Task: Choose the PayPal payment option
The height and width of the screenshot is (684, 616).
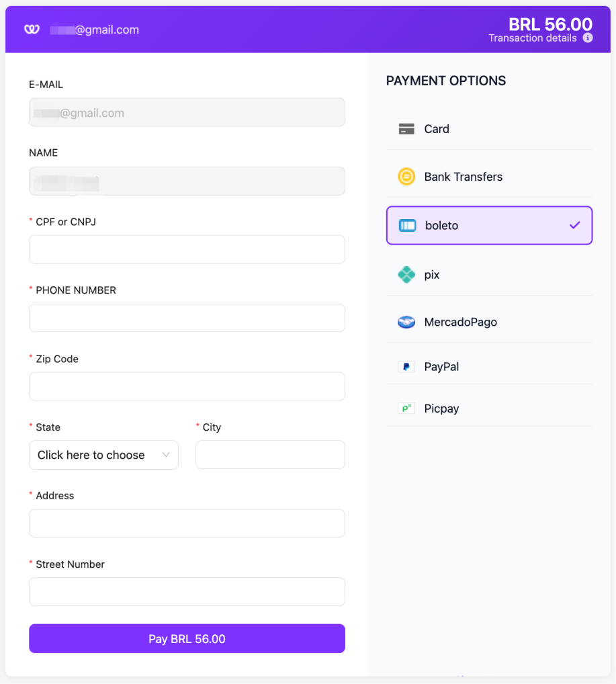Action: point(489,367)
